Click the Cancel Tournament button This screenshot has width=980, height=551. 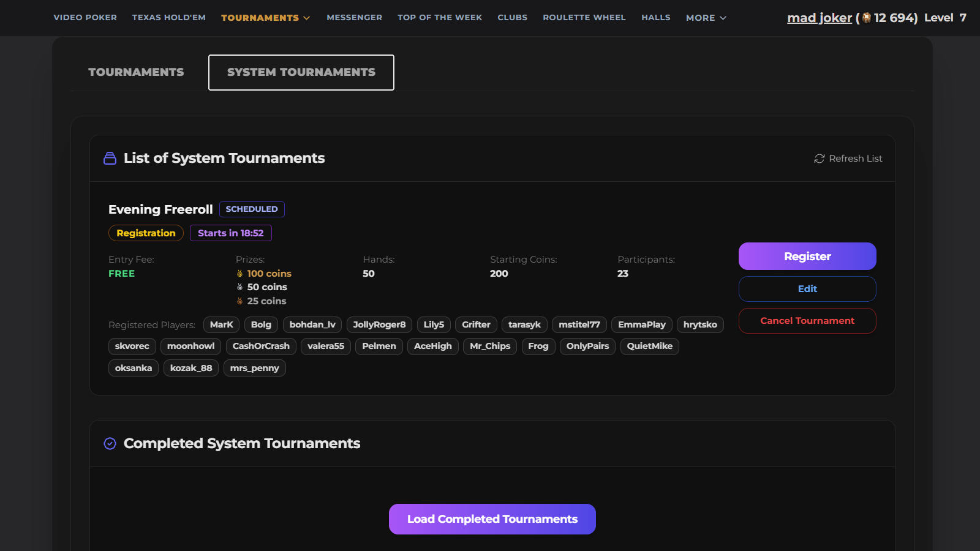807,321
